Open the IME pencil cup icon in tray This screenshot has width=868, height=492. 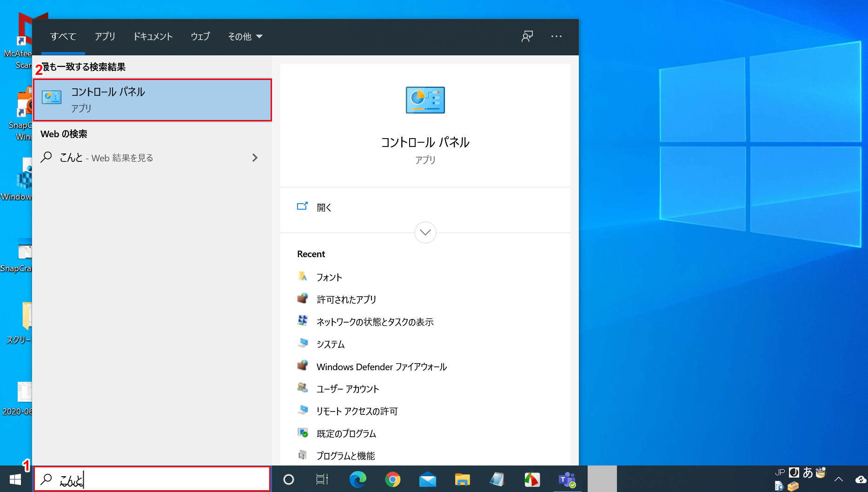pos(821,472)
